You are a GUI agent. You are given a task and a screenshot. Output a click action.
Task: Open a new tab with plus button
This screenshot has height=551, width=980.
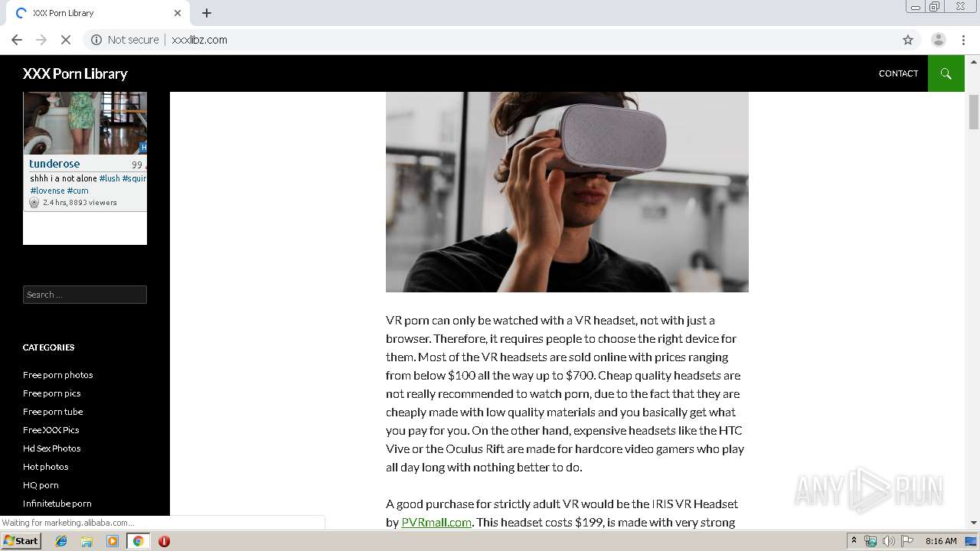[207, 13]
